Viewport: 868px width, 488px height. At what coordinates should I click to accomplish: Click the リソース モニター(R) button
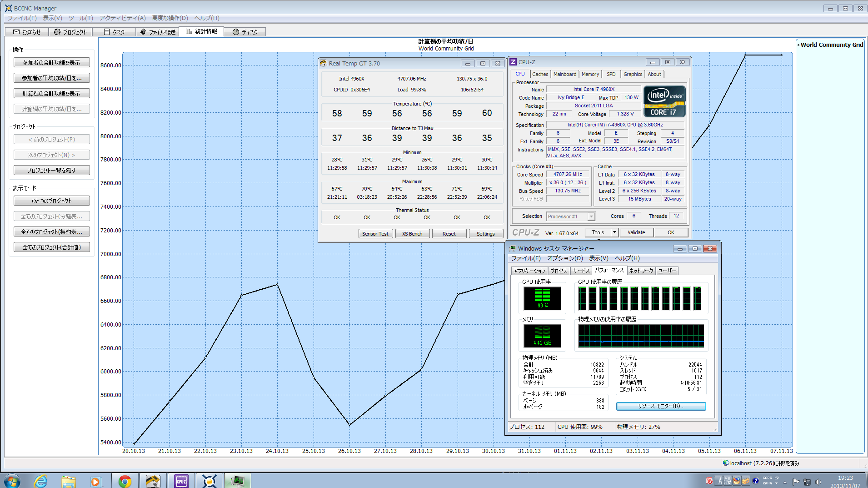pos(661,406)
